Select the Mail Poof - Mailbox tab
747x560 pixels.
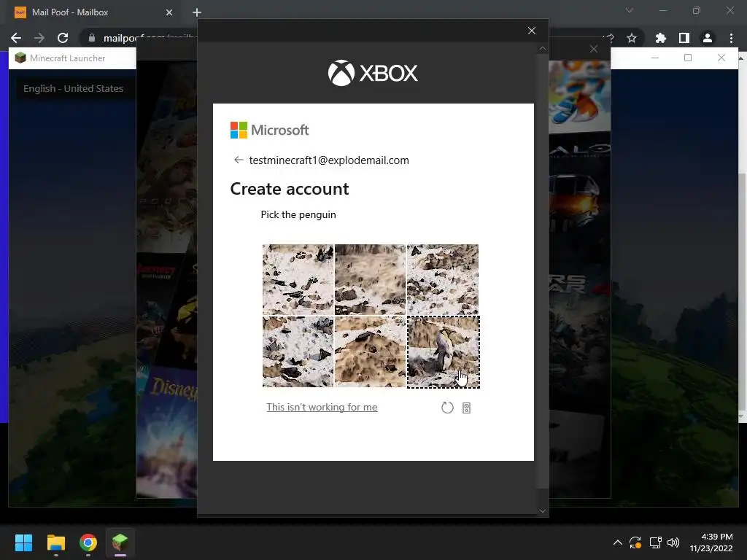pyautogui.click(x=93, y=12)
